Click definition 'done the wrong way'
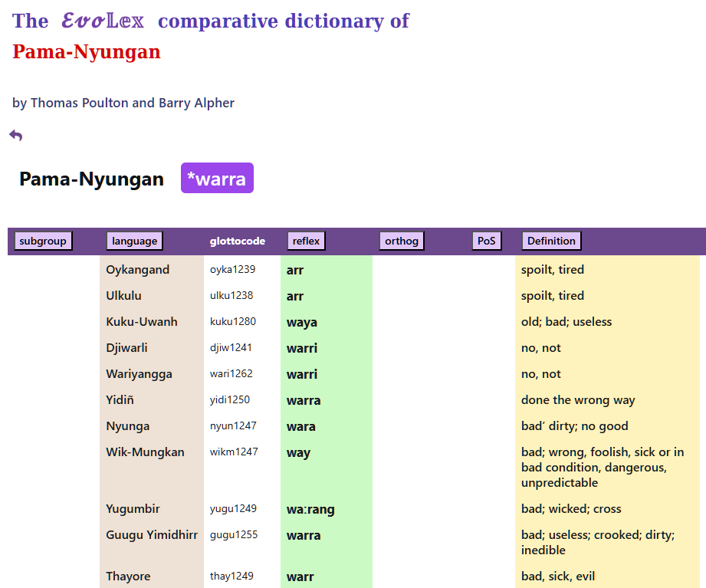Viewport: 706px width, 588px height. (x=578, y=400)
